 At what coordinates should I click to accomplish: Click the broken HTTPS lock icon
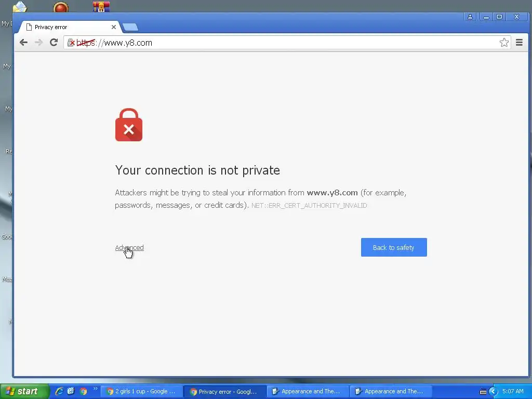pos(71,43)
